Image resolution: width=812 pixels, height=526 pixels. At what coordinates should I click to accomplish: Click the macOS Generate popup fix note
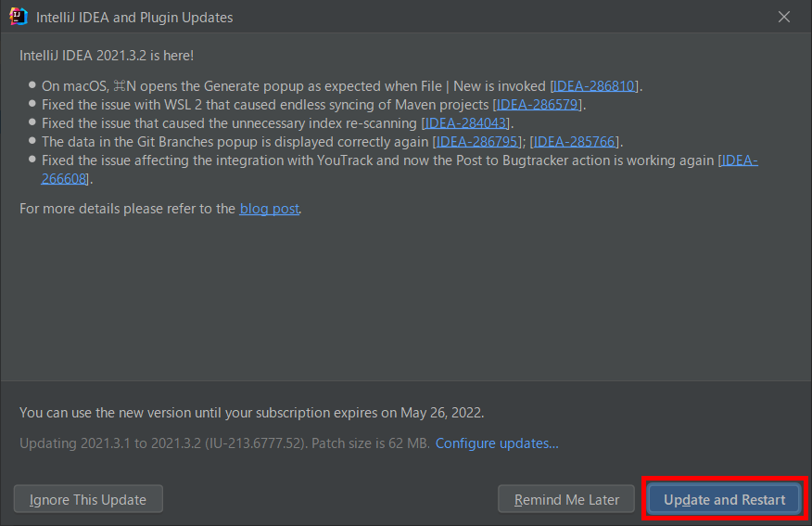[x=342, y=86]
